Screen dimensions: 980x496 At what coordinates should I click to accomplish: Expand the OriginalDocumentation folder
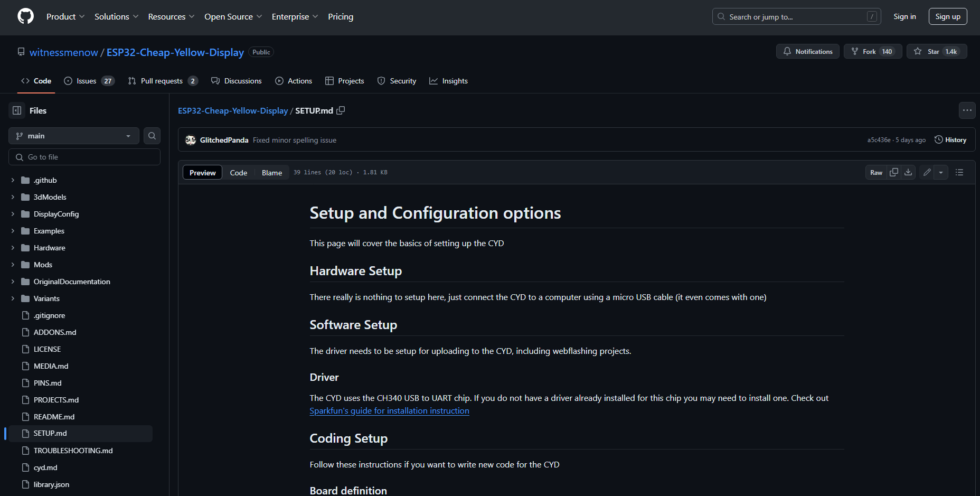click(13, 282)
